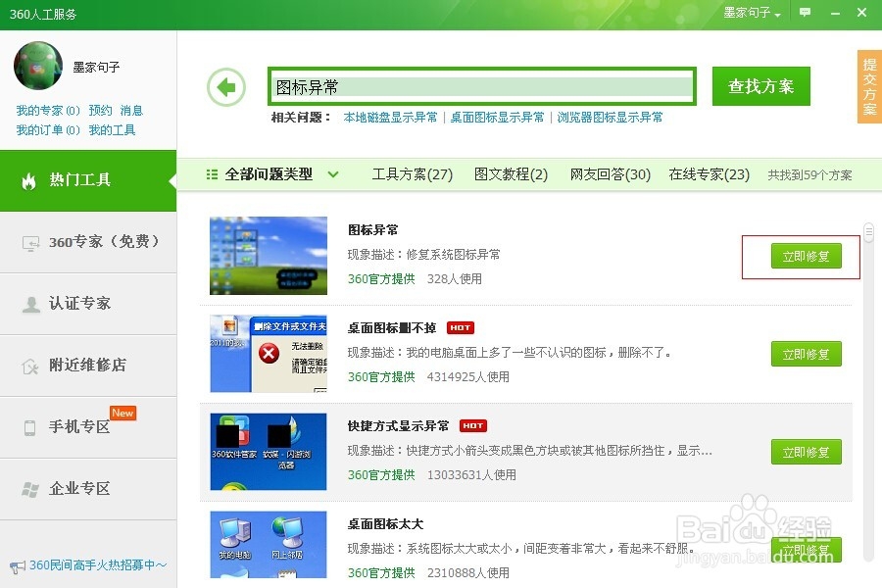Open 附近维修店 repair shop icon

pos(29,365)
